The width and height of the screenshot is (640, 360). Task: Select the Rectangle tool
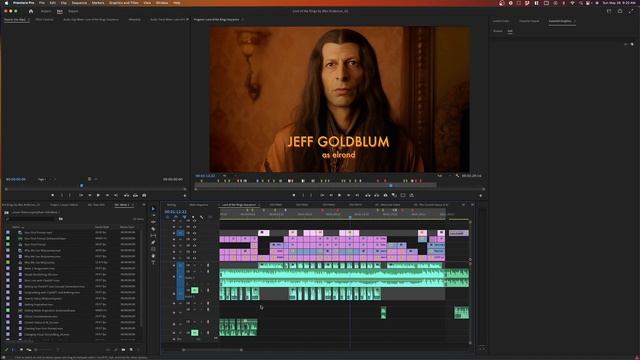point(153,249)
